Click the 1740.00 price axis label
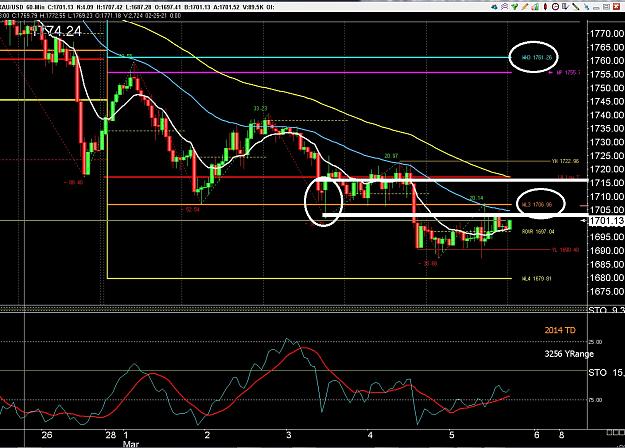Image resolution: width=625 pixels, height=448 pixels. (x=607, y=115)
